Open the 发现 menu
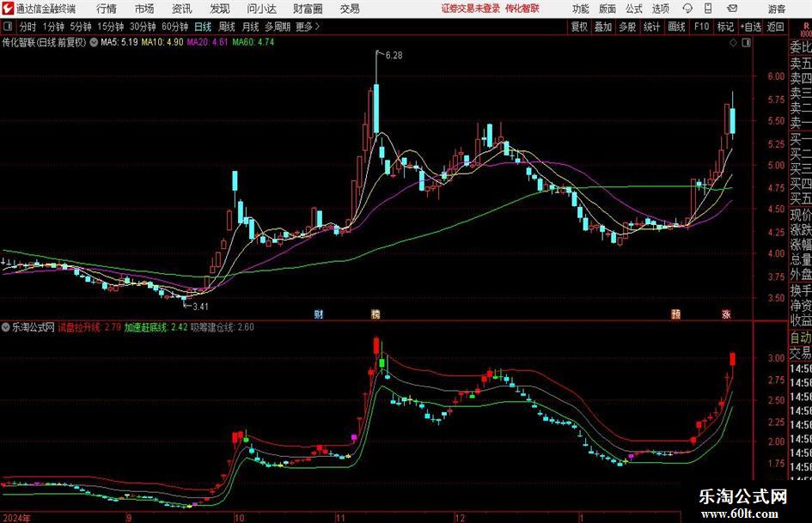812x523 pixels. 220,9
